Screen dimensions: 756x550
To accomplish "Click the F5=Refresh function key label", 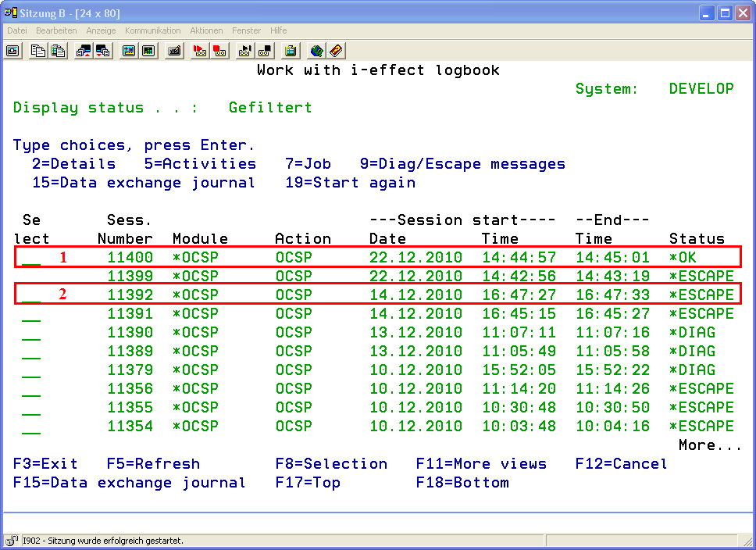I will (x=153, y=464).
